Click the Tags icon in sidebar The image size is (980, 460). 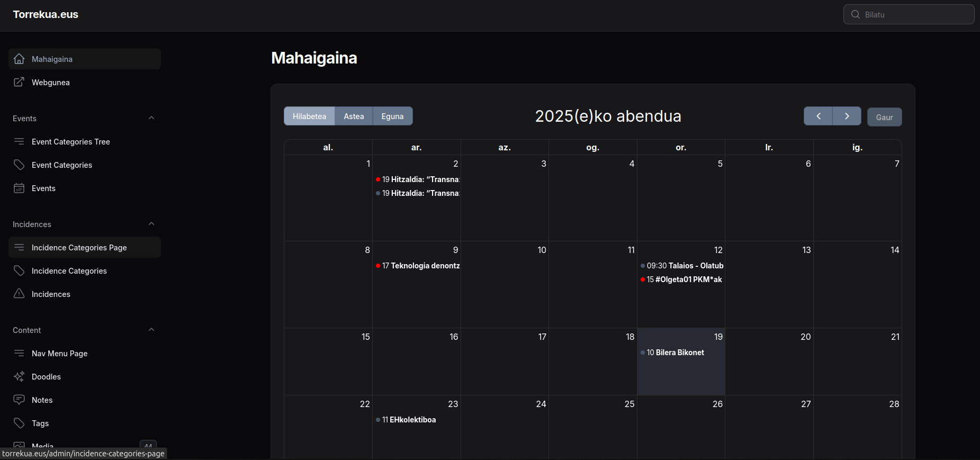19,423
